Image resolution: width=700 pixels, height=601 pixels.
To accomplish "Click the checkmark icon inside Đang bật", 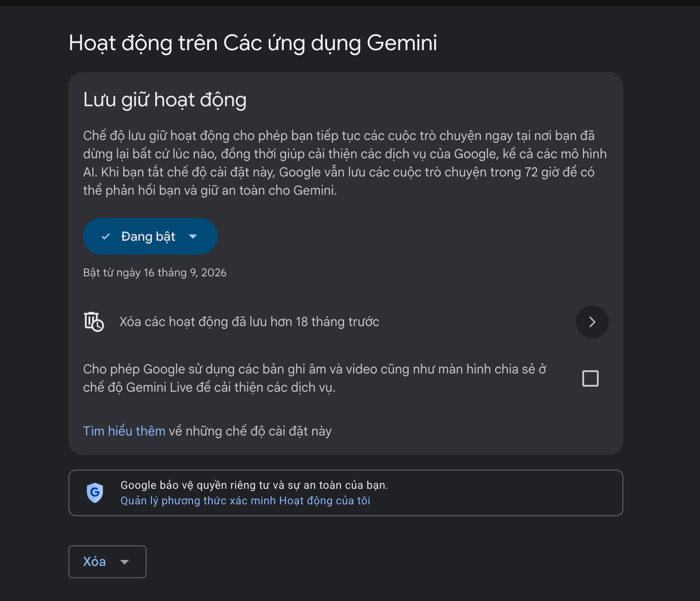I will (106, 236).
